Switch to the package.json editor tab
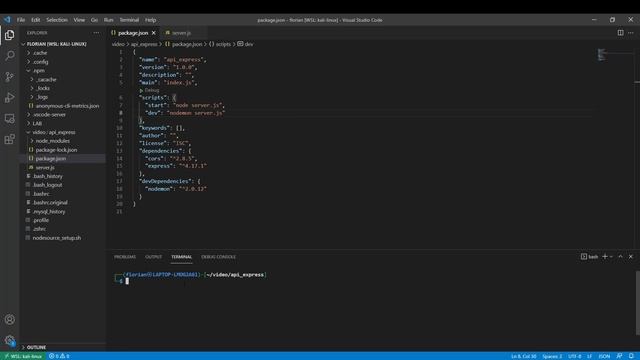This screenshot has width=640, height=360. [133, 33]
